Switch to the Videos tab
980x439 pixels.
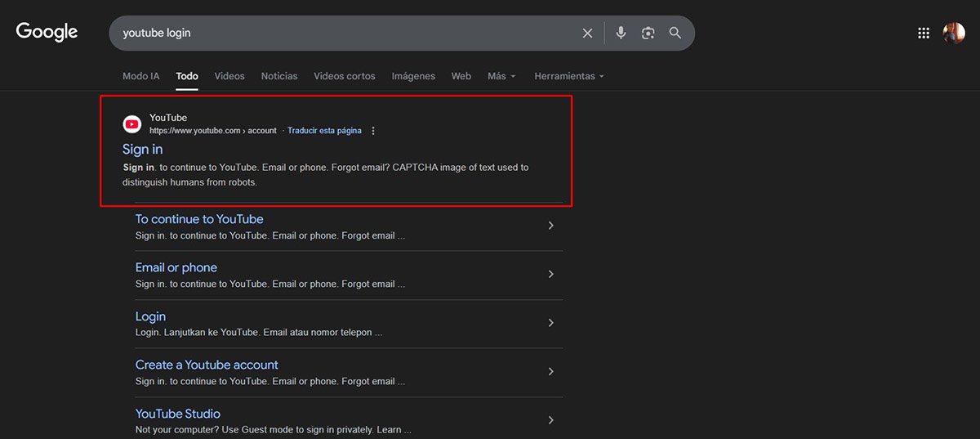(229, 76)
